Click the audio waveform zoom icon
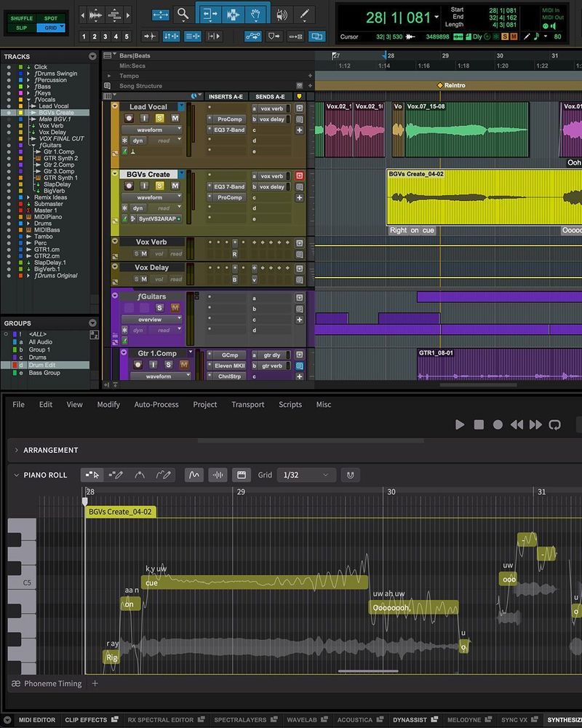The width and height of the screenshot is (582, 728). coord(95,15)
